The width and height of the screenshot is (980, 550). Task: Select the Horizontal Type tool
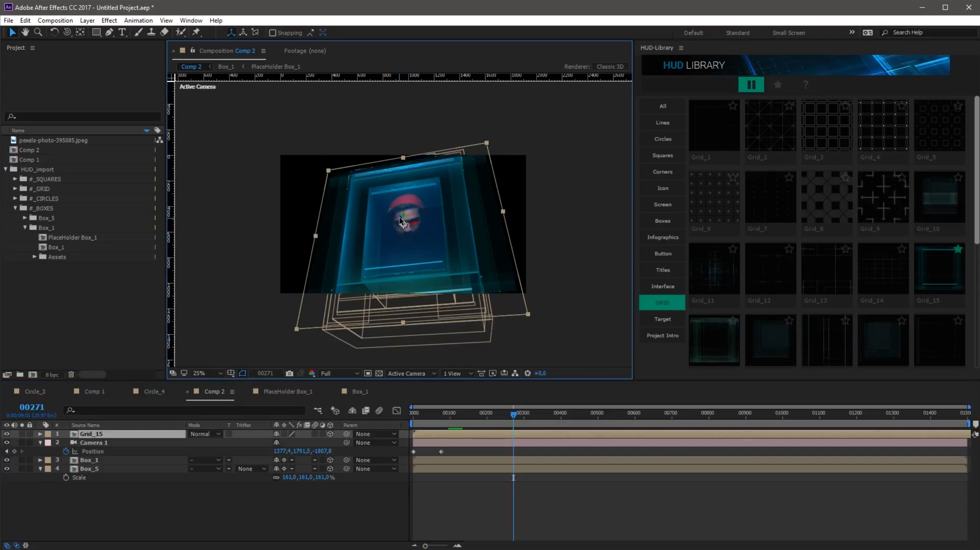point(122,32)
